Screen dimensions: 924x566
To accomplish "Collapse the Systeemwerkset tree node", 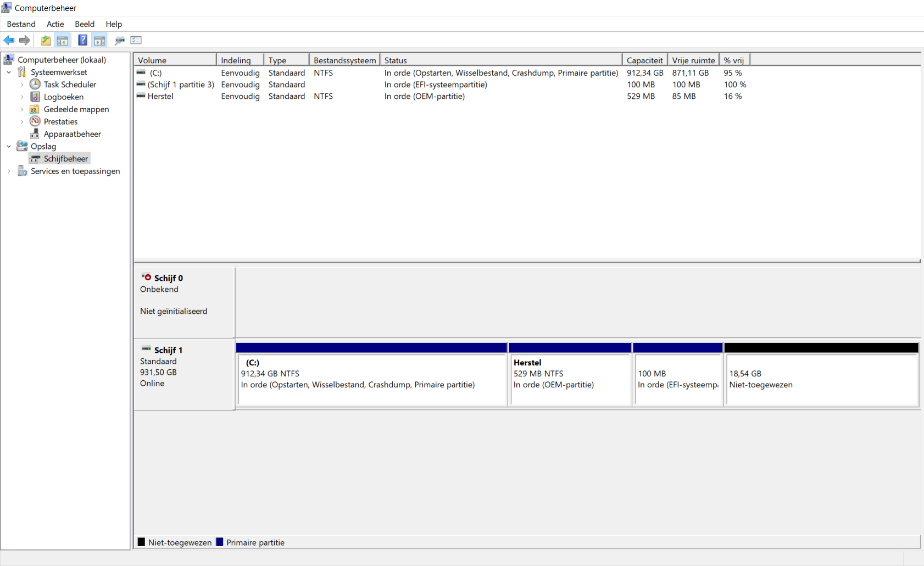I will (x=9, y=72).
